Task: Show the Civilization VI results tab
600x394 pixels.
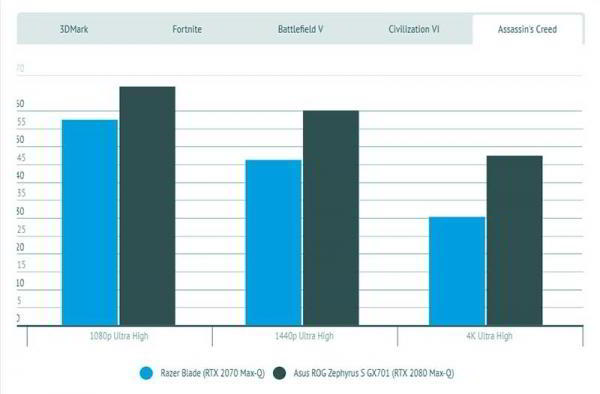Action: (414, 29)
